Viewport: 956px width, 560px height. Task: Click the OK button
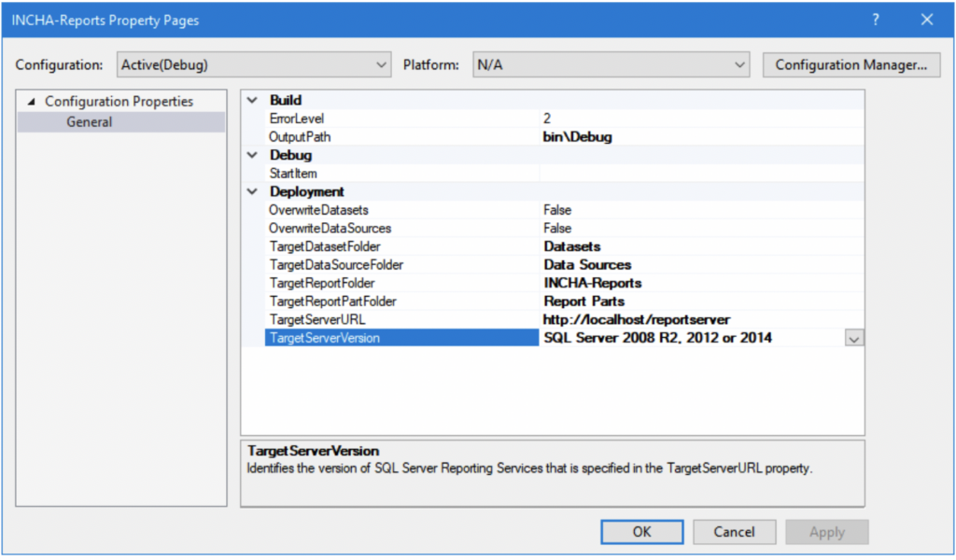click(x=641, y=531)
